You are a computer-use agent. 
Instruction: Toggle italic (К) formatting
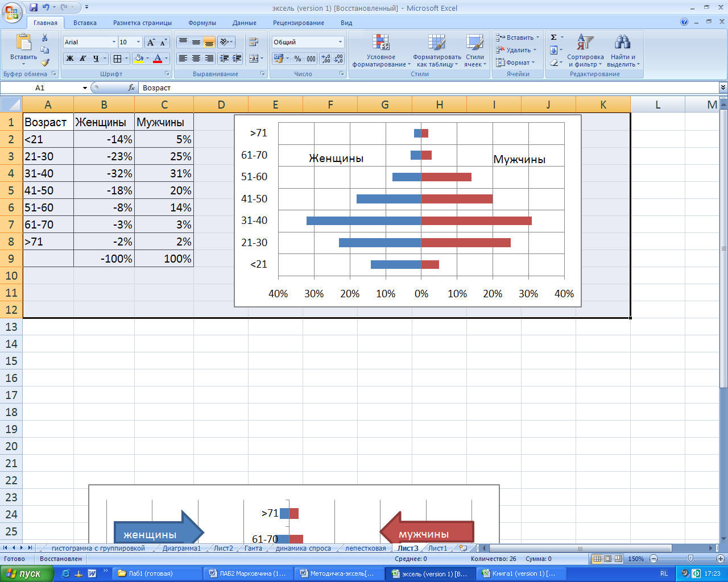[x=82, y=59]
